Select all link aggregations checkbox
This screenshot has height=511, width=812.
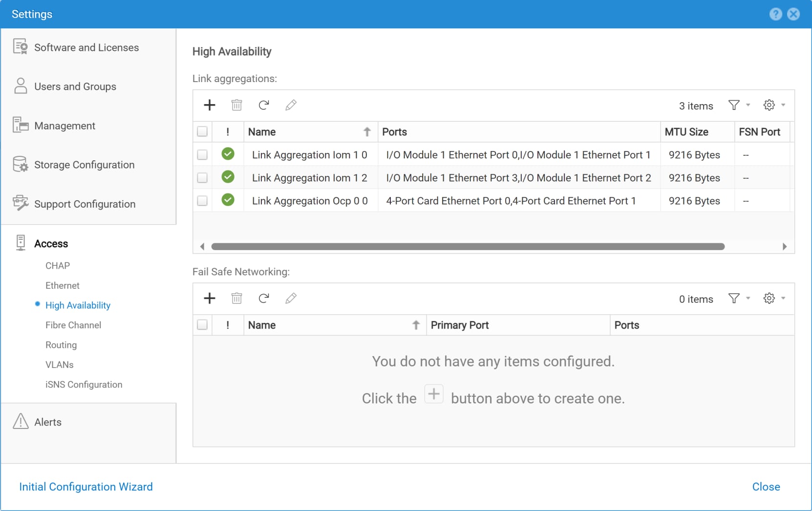pos(202,132)
